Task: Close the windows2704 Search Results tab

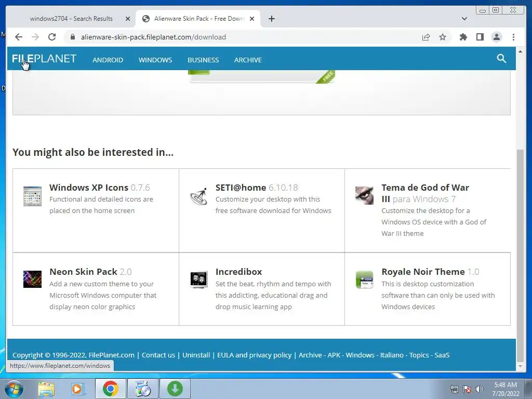Action: coord(128,19)
